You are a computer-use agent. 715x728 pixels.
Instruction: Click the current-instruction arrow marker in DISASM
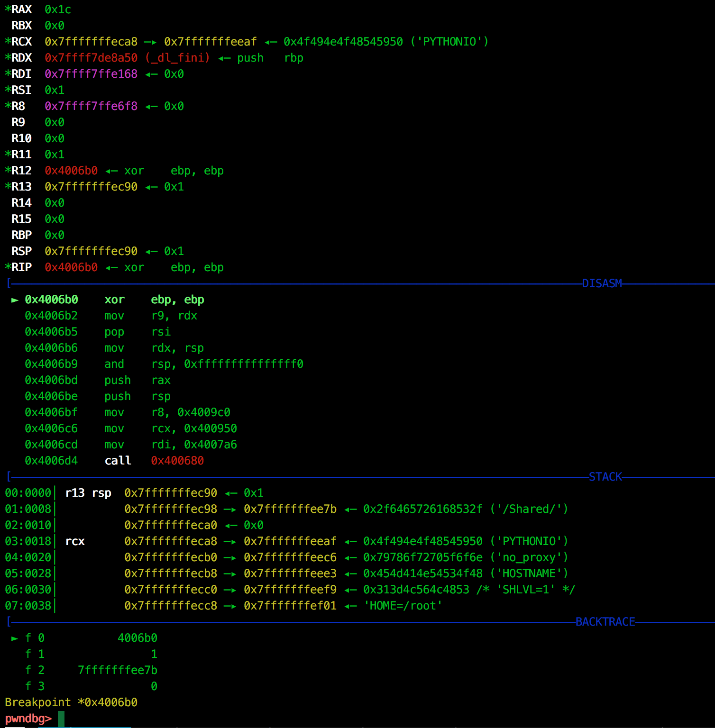[x=15, y=300]
